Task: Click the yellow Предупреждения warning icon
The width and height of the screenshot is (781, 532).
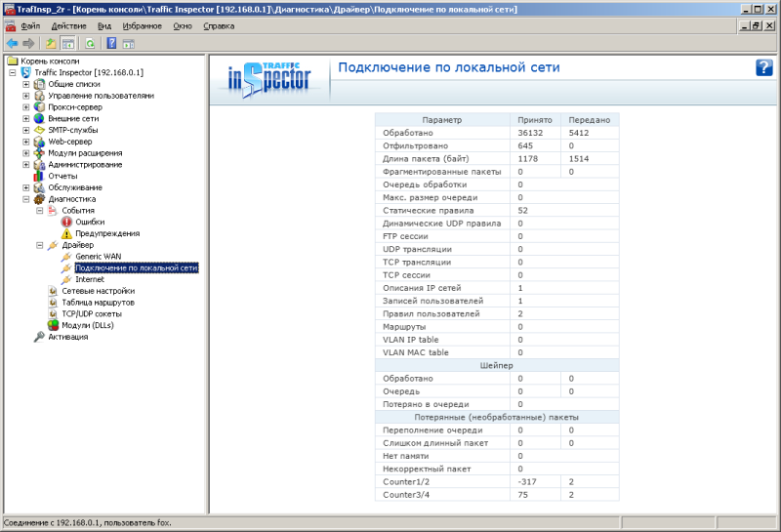Action: pos(66,233)
